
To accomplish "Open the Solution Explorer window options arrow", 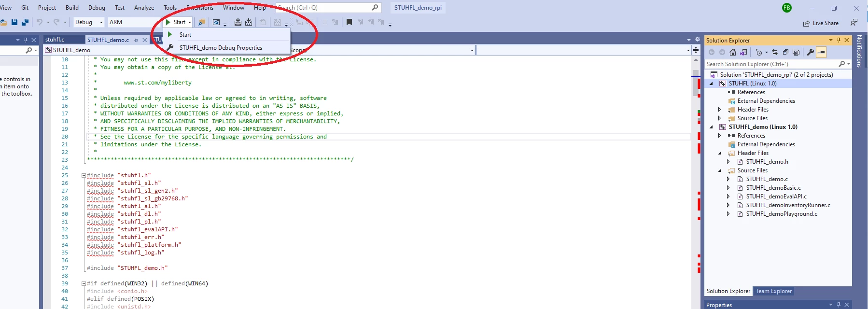I will click(831, 40).
